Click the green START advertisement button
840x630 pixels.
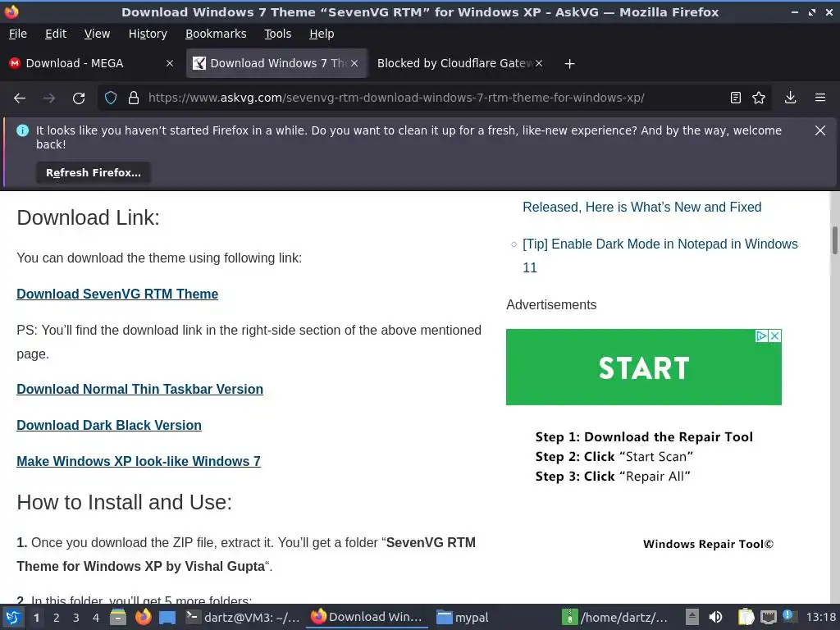(643, 367)
